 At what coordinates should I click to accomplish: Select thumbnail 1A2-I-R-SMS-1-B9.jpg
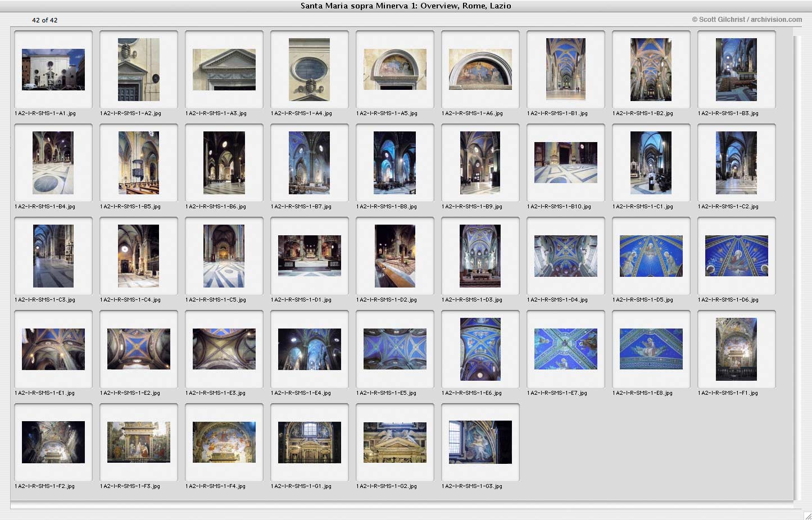[x=480, y=163]
